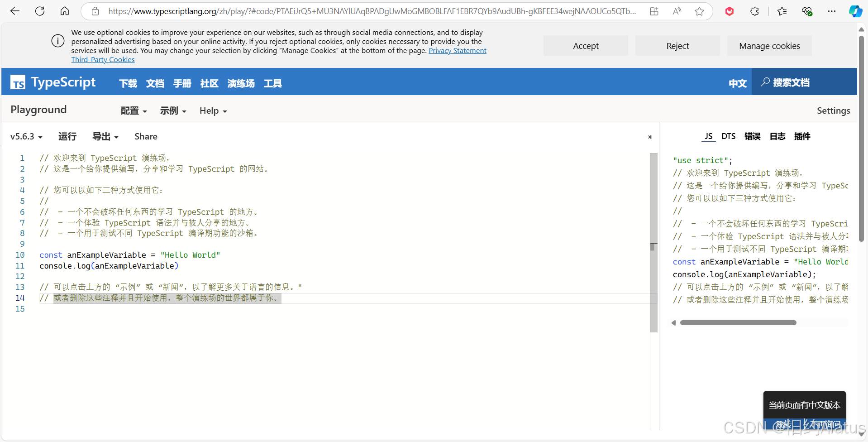Open the Copilot sidebar icon

tap(855, 11)
